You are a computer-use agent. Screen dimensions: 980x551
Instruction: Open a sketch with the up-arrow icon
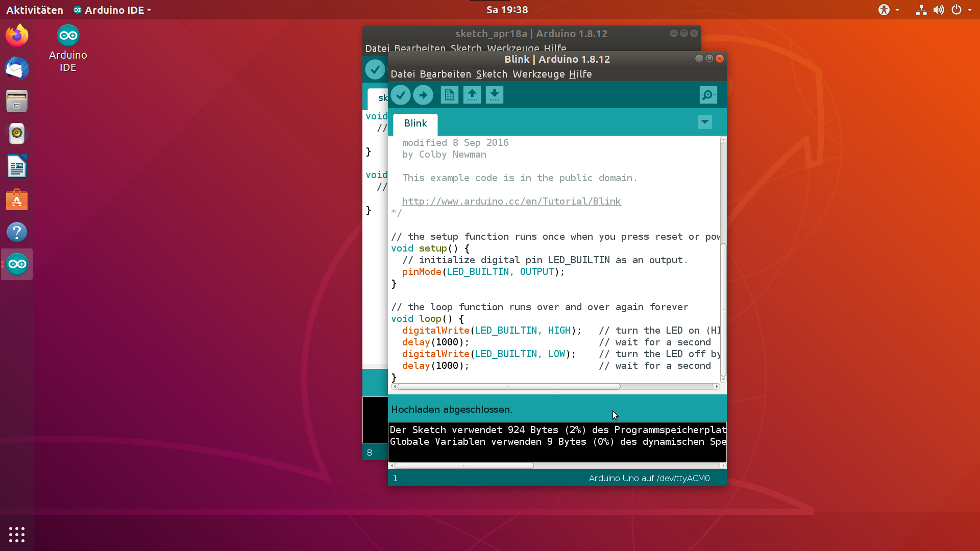472,95
